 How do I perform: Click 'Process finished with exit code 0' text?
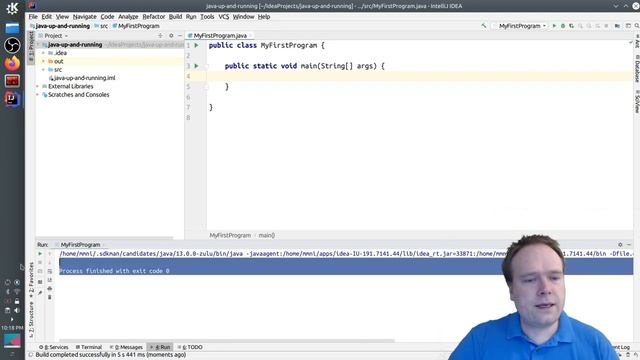coord(114,271)
